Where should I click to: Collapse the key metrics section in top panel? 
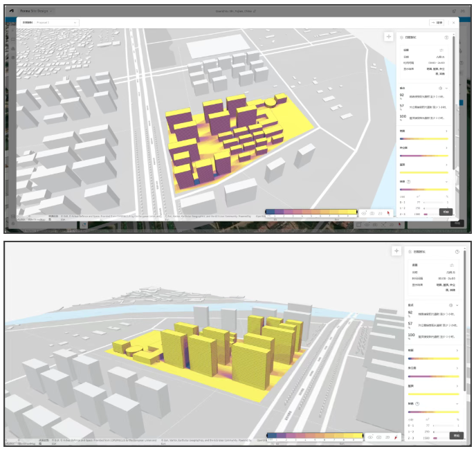click(x=446, y=89)
